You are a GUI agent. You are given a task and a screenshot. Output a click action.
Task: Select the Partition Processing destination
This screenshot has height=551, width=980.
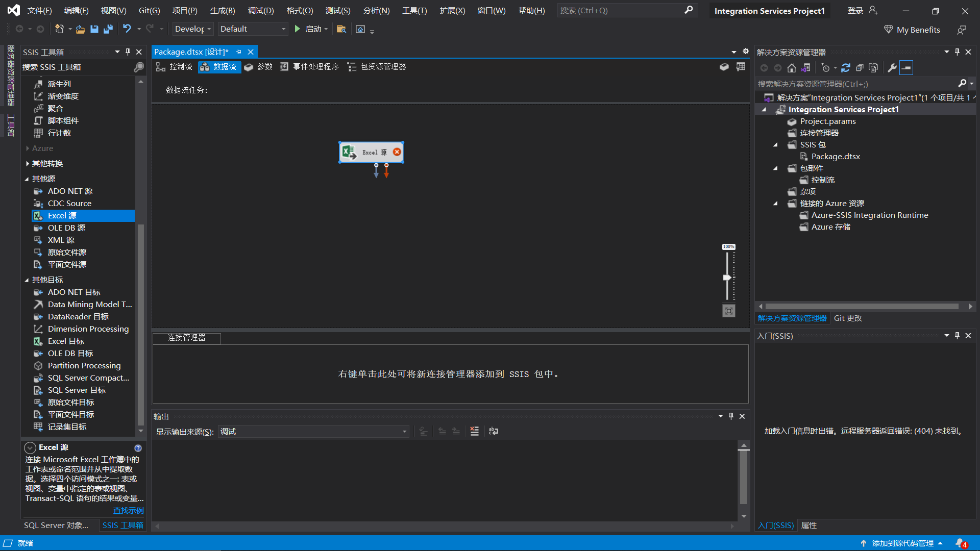pos(84,365)
